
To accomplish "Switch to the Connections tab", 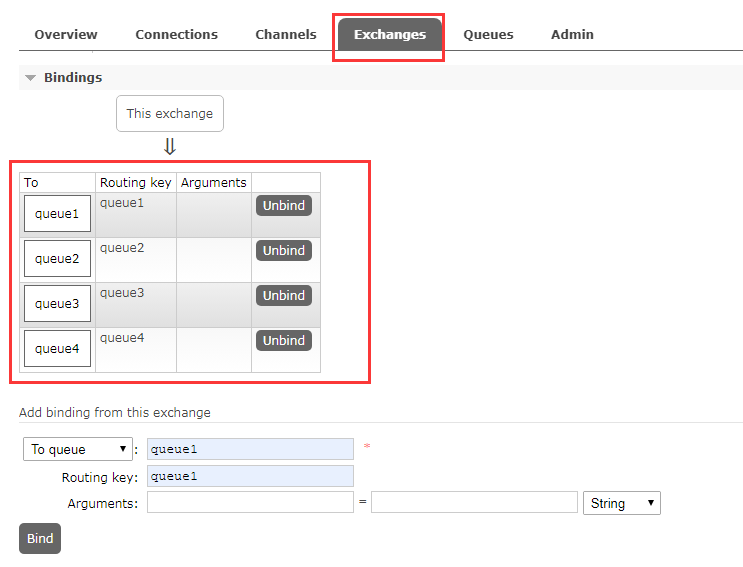I will [x=176, y=35].
